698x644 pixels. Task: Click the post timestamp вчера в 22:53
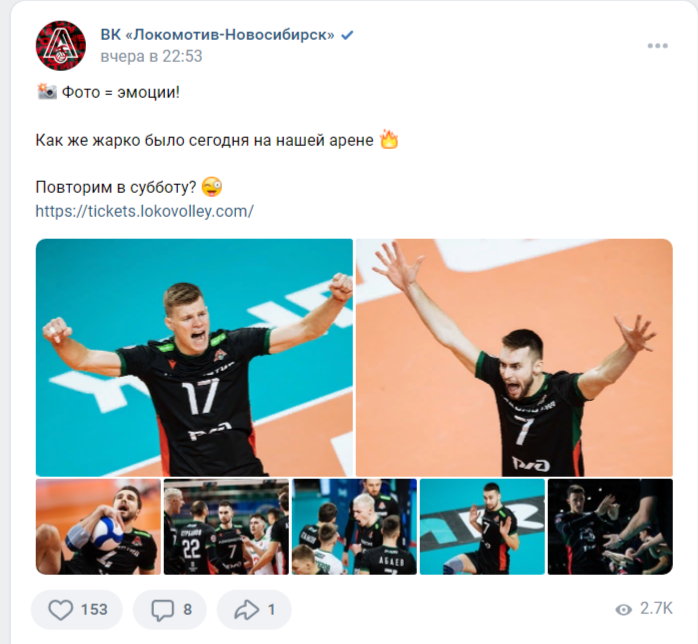coord(151,57)
